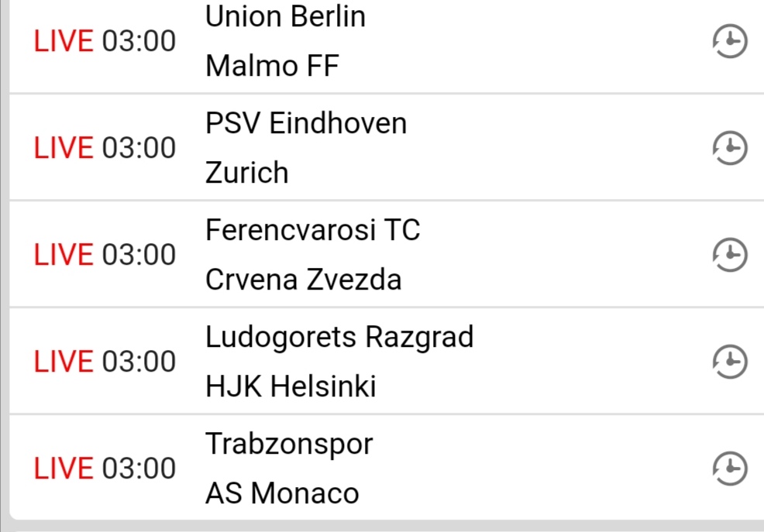Select AS Monaco team name

point(282,493)
